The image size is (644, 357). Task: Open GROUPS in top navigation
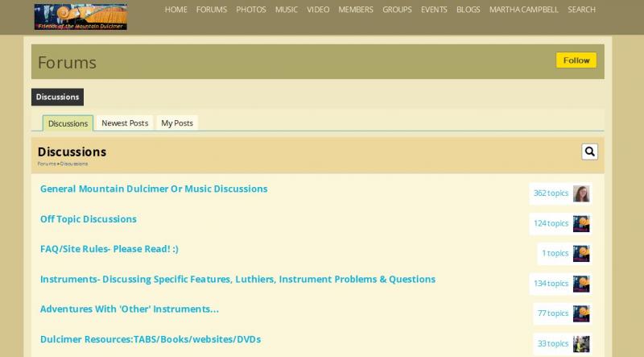397,10
